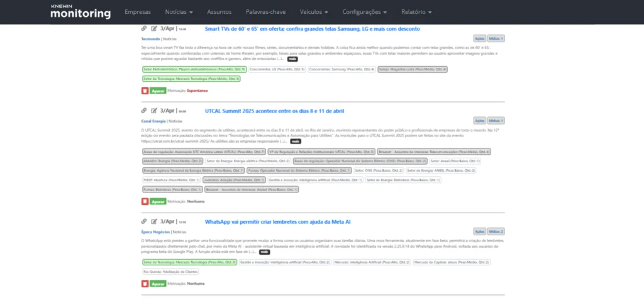Open the UTCAL Summit 2025 article title
Image resolution: width=644 pixels, height=300 pixels.
[x=274, y=111]
